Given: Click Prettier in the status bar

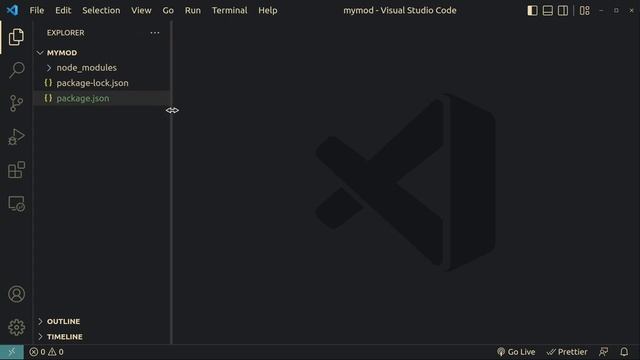Looking at the screenshot, I should 567,352.
